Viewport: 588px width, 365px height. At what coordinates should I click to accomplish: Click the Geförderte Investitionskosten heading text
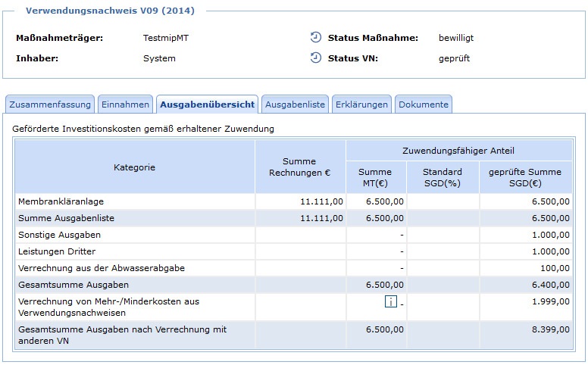tap(143, 129)
